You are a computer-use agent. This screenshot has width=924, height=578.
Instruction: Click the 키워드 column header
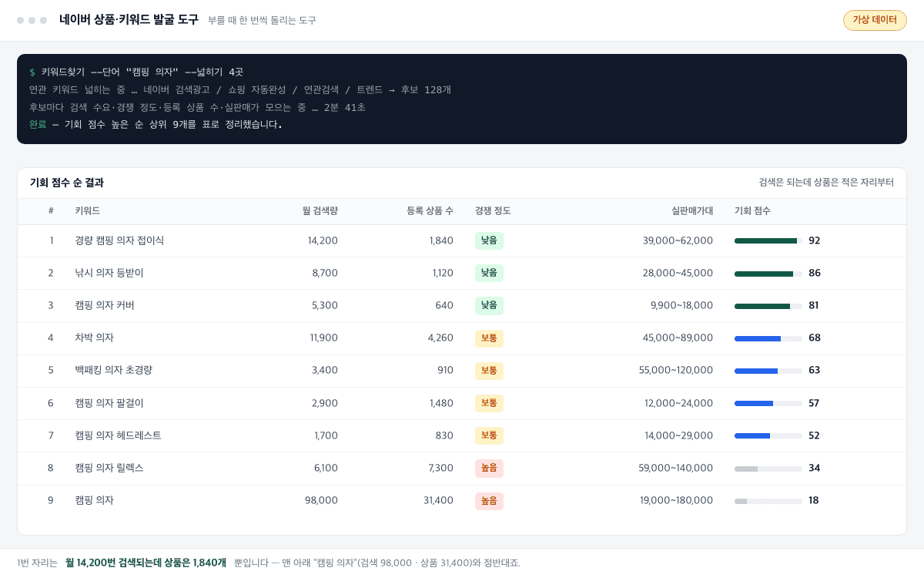click(x=87, y=211)
